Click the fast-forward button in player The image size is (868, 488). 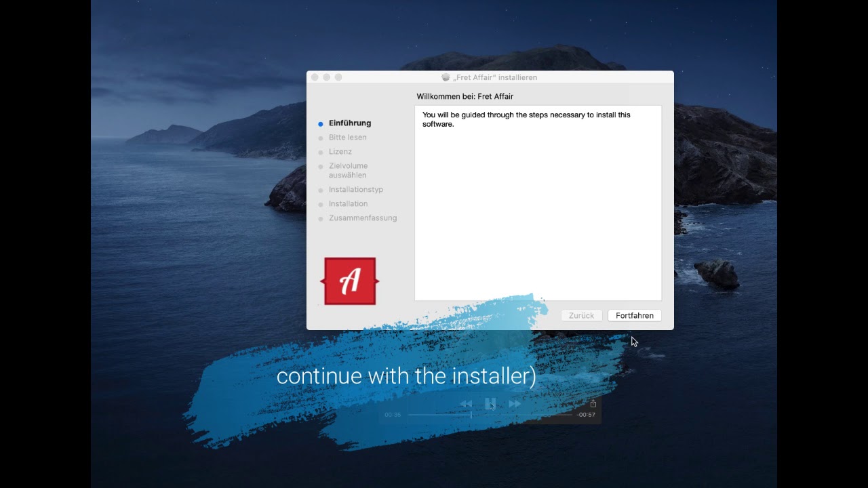coord(515,404)
